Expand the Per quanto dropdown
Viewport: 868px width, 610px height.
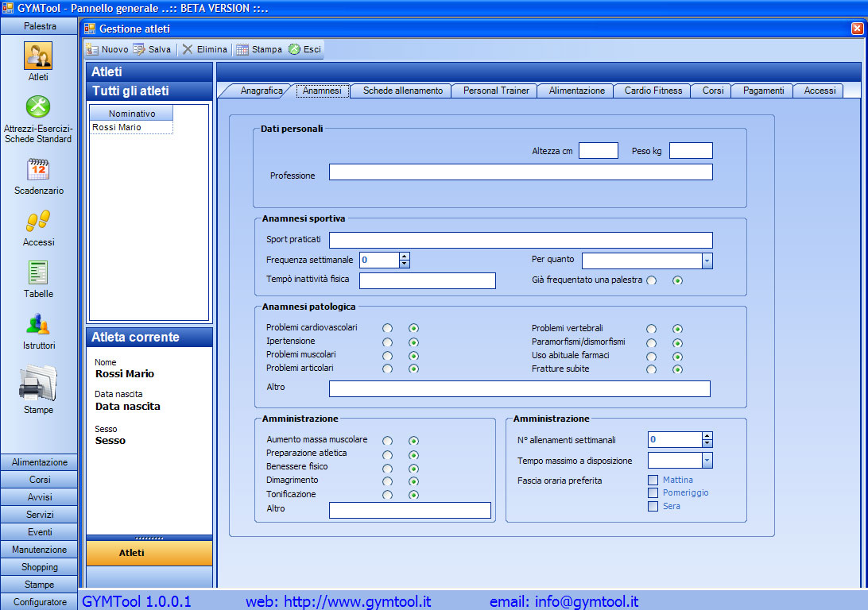tap(707, 261)
